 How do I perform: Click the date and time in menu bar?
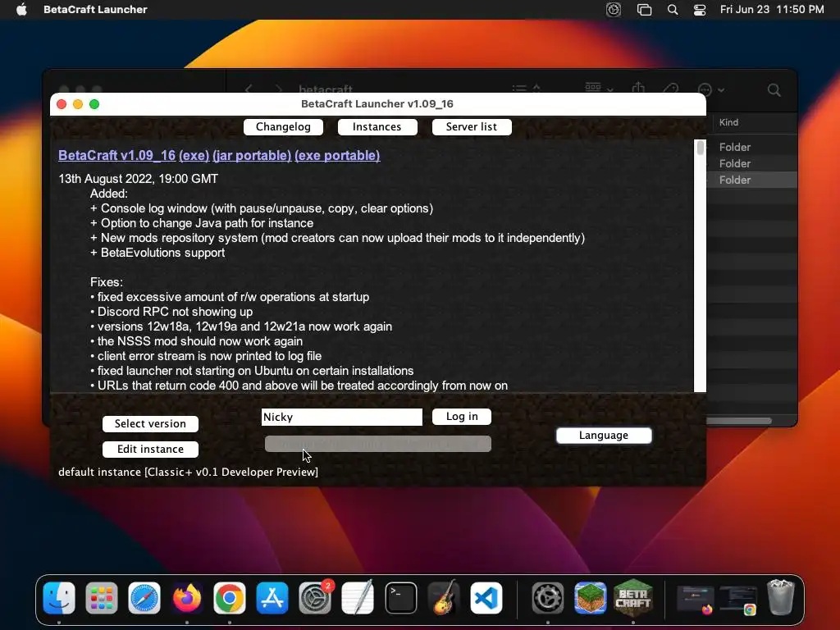(772, 10)
